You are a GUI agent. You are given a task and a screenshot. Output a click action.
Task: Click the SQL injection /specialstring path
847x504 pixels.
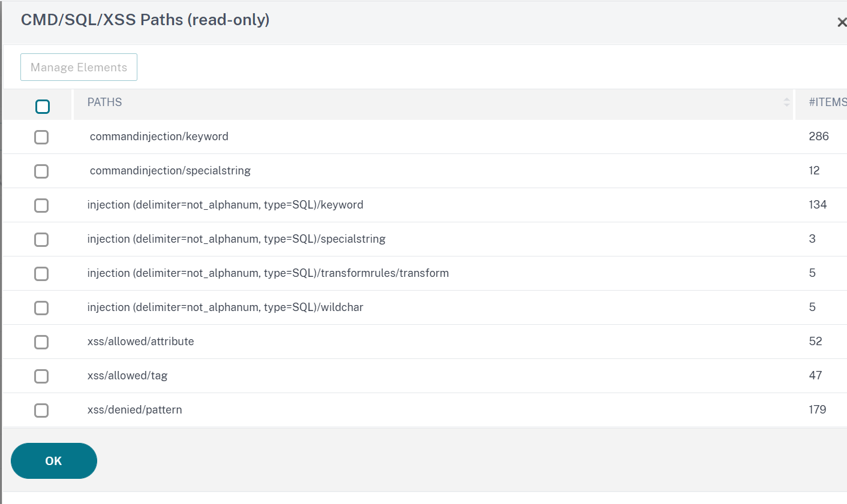click(x=236, y=239)
